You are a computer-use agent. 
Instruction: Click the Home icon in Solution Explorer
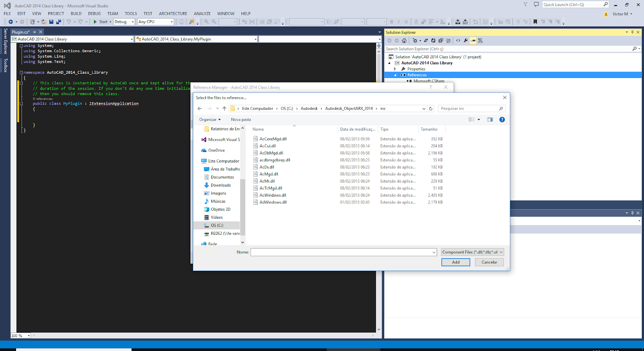(x=404, y=41)
